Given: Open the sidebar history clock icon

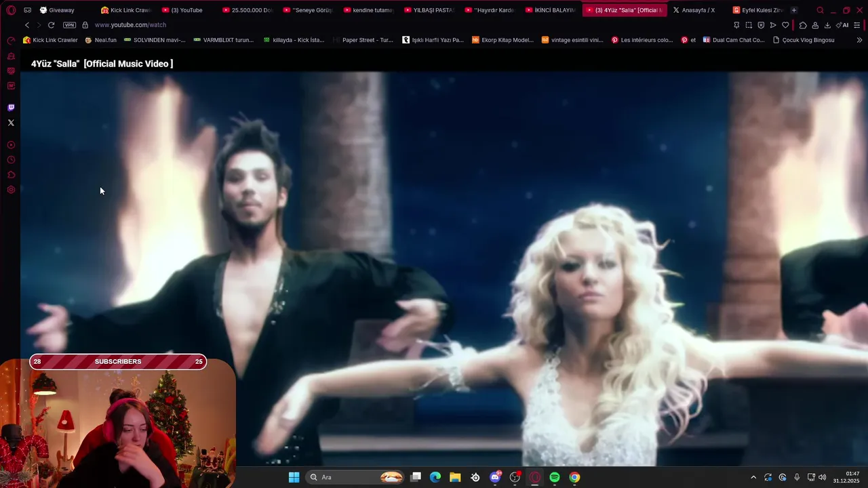Looking at the screenshot, I should (11, 160).
